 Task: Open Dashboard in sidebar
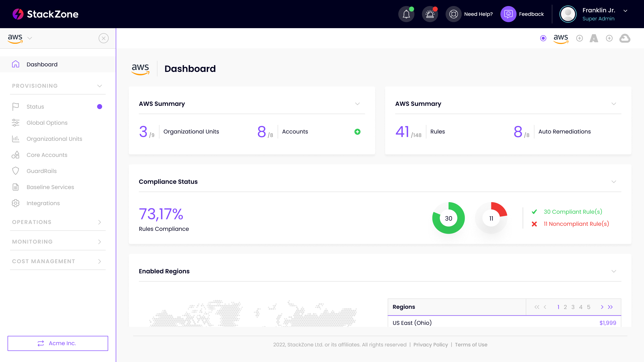click(58, 64)
